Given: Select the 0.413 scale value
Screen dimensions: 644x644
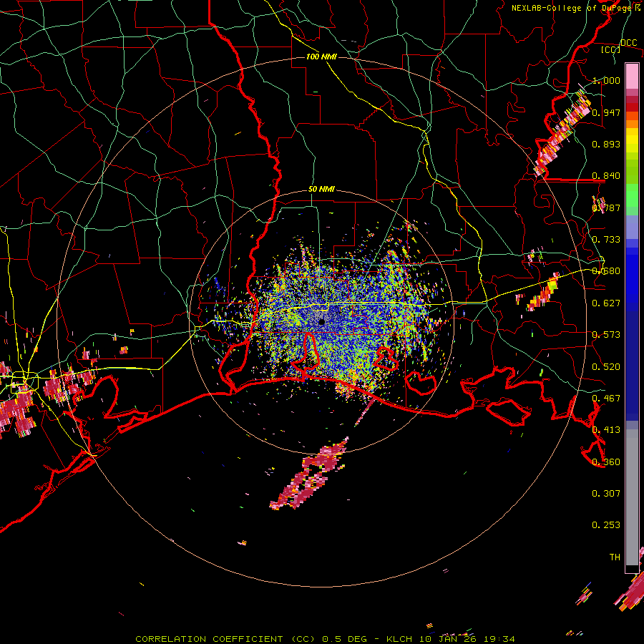Looking at the screenshot, I should pos(606,430).
